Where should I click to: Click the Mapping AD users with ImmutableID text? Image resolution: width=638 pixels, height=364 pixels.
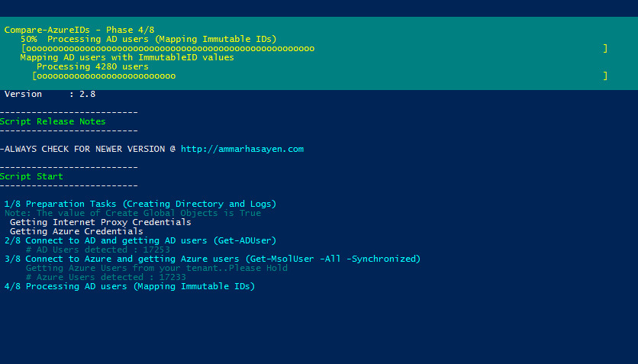pyautogui.click(x=127, y=57)
